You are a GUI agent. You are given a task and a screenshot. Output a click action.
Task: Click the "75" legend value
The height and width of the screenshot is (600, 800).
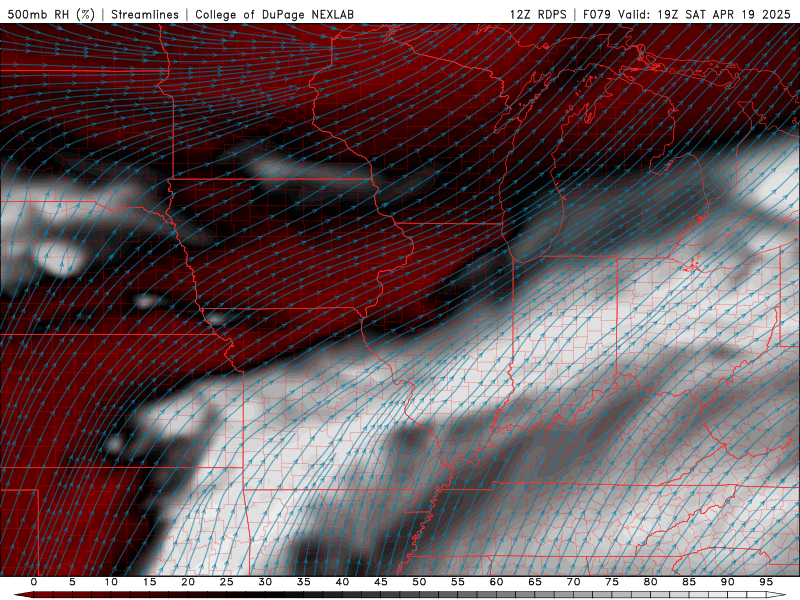(612, 582)
